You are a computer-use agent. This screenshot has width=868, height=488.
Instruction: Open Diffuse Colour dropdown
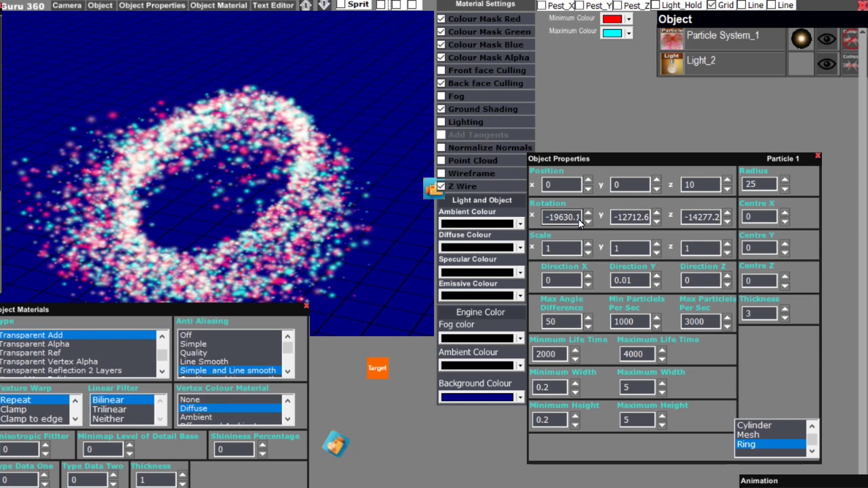(520, 247)
